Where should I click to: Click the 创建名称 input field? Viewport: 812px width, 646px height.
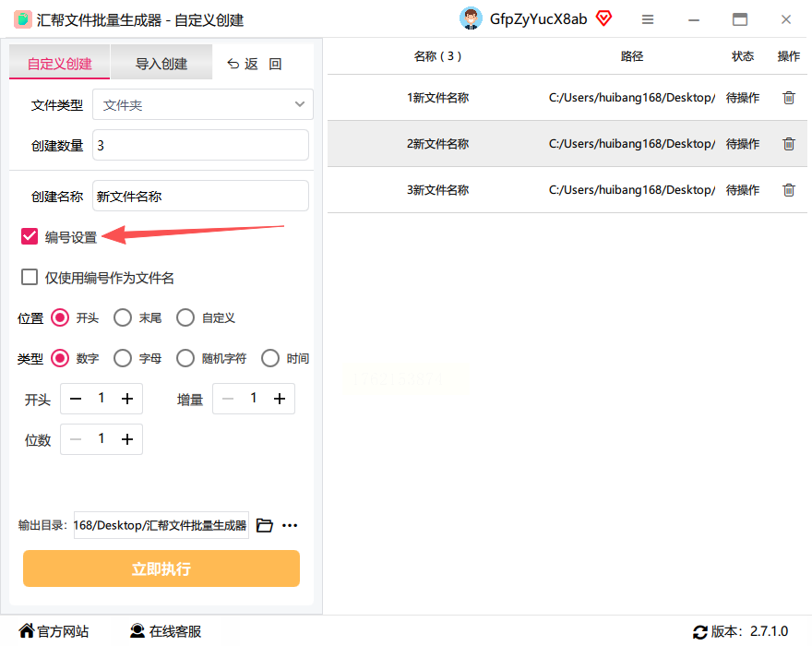click(x=200, y=196)
